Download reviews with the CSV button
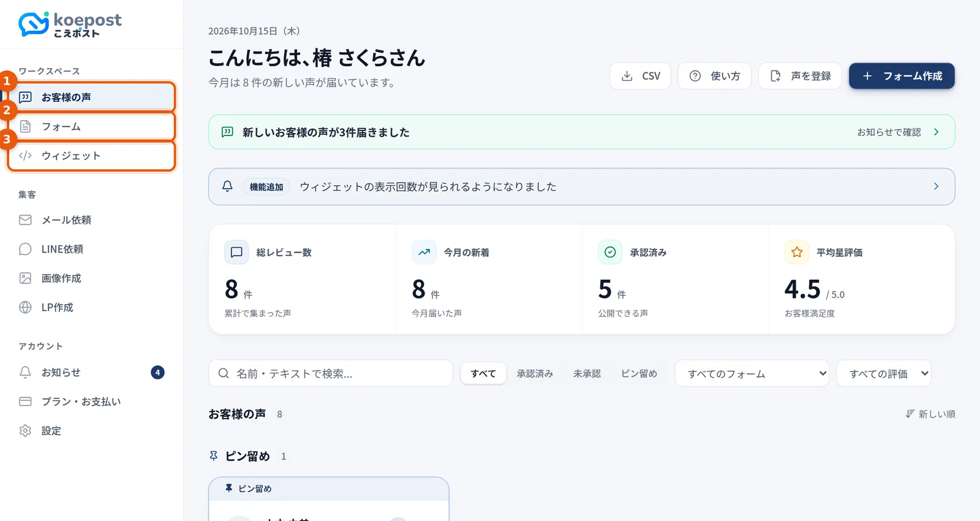This screenshot has width=980, height=521. coord(640,76)
